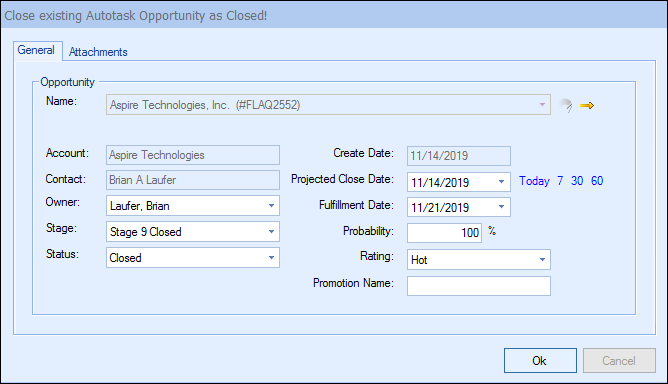Open the Fulfillment Date picker arrow

click(501, 207)
